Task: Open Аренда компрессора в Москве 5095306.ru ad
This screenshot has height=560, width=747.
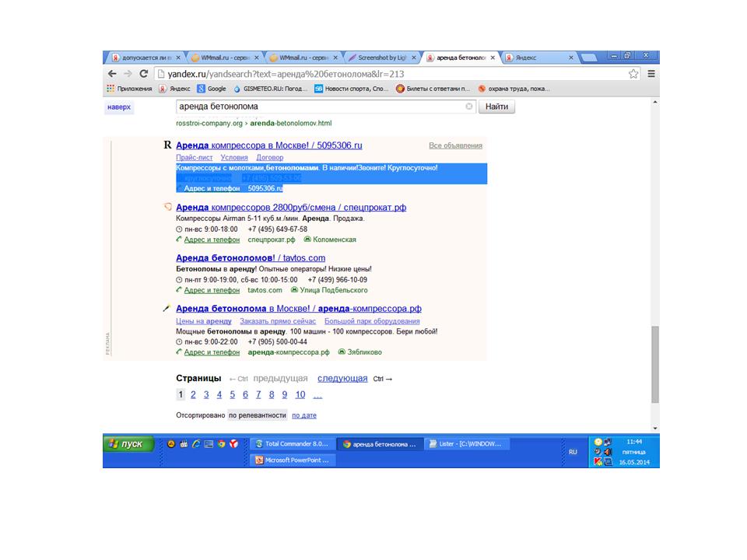Action: point(268,145)
